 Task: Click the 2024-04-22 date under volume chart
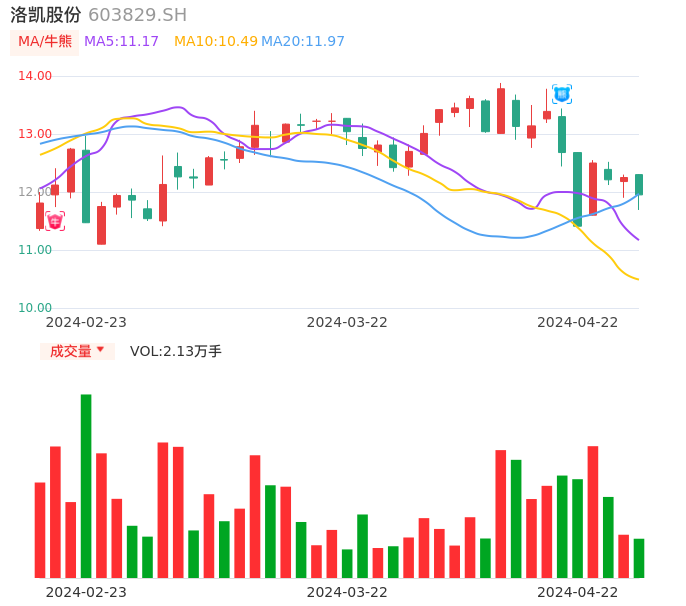(578, 592)
